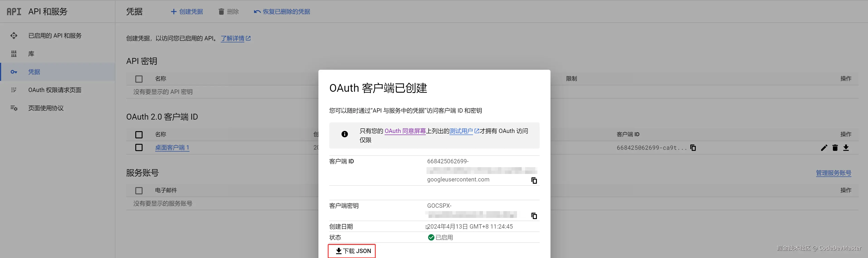Open the 测试用户 link in the notice
Image resolution: width=868 pixels, height=258 pixels.
[x=461, y=131]
